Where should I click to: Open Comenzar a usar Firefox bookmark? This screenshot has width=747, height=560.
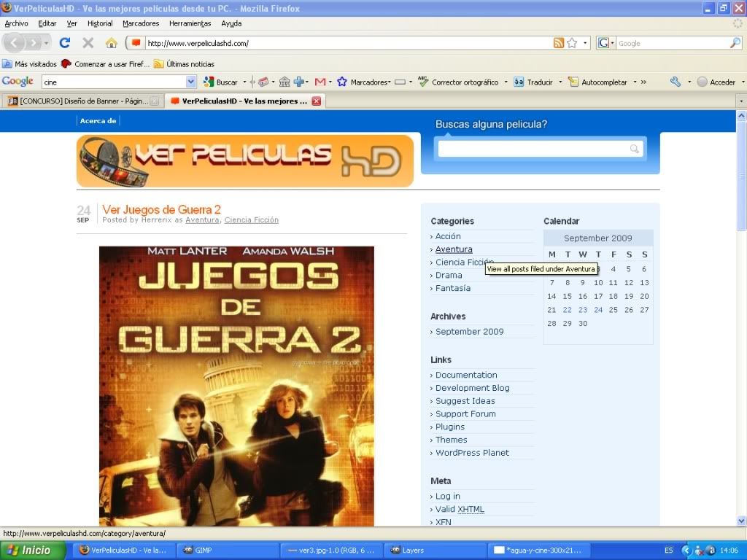[105, 64]
